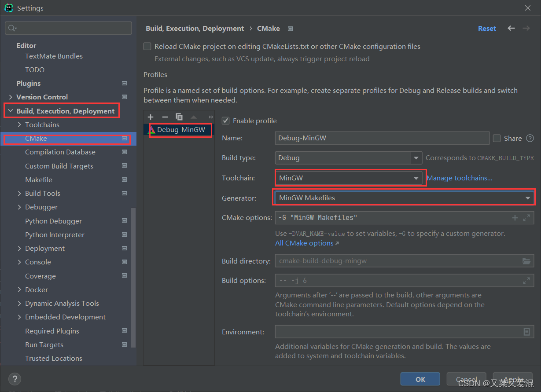The height and width of the screenshot is (392, 541).
Task: Remove selected profile with minus icon
Action: 165,117
